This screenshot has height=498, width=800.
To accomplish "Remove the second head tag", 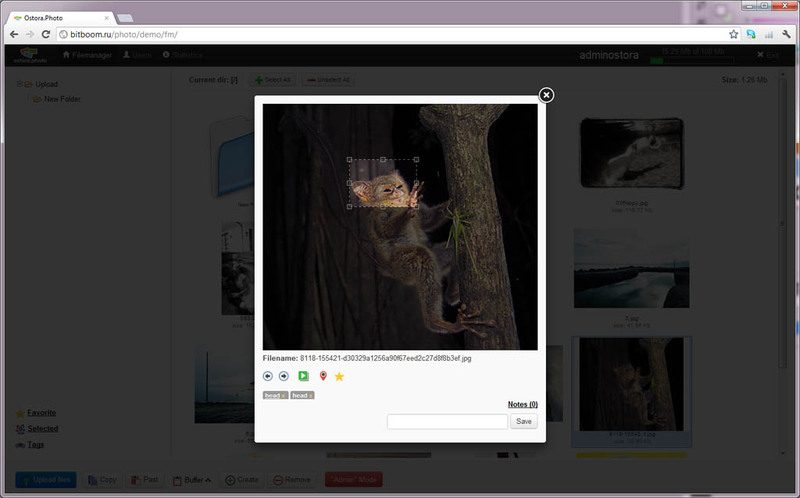I will point(310,395).
